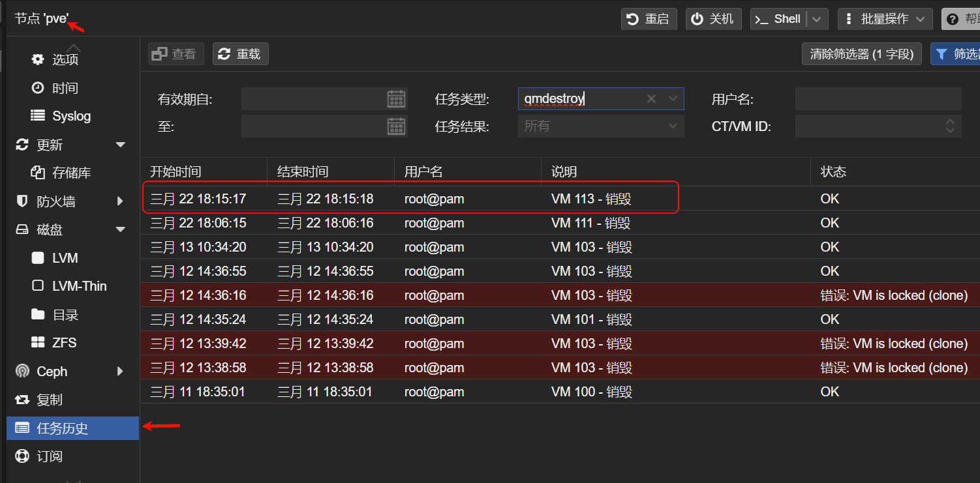
Task: Select error row at 三月 12 13:38:58
Action: pos(560,368)
